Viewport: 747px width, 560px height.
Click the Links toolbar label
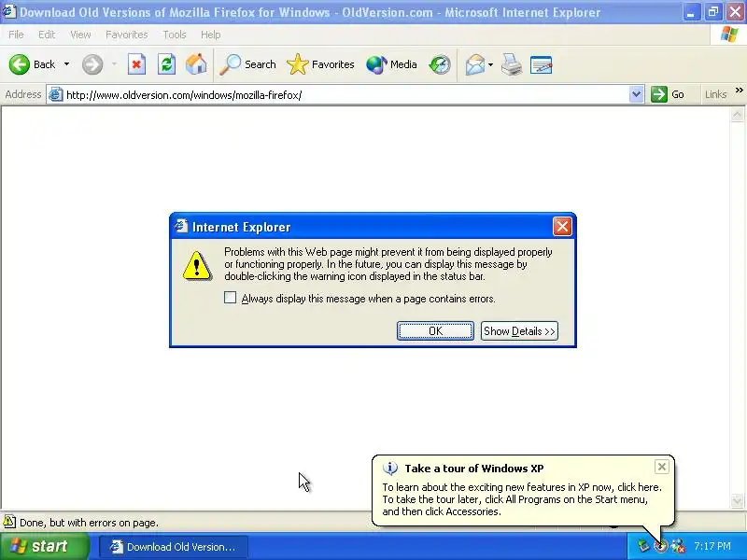[715, 94]
